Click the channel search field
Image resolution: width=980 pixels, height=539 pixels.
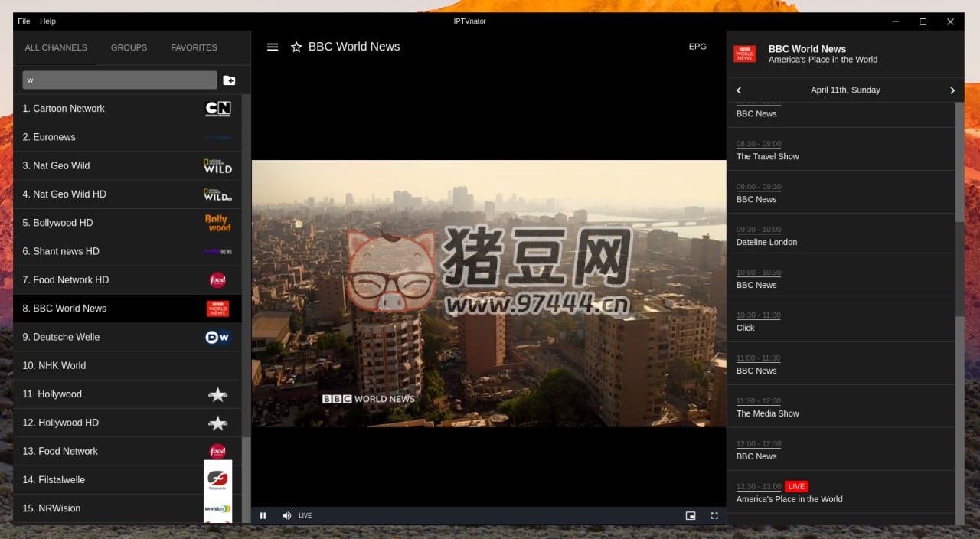(x=119, y=80)
